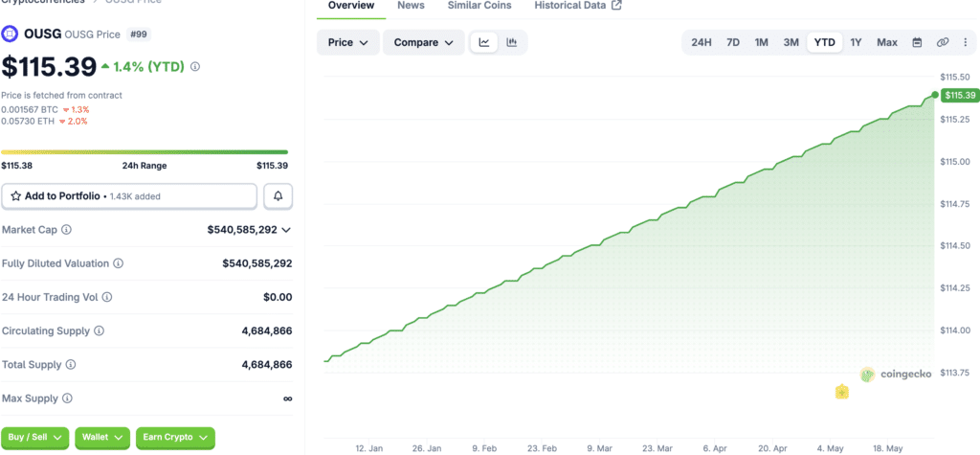Show Total Supply info icon
Screen dimensions: 980x455
pyautogui.click(x=71, y=364)
